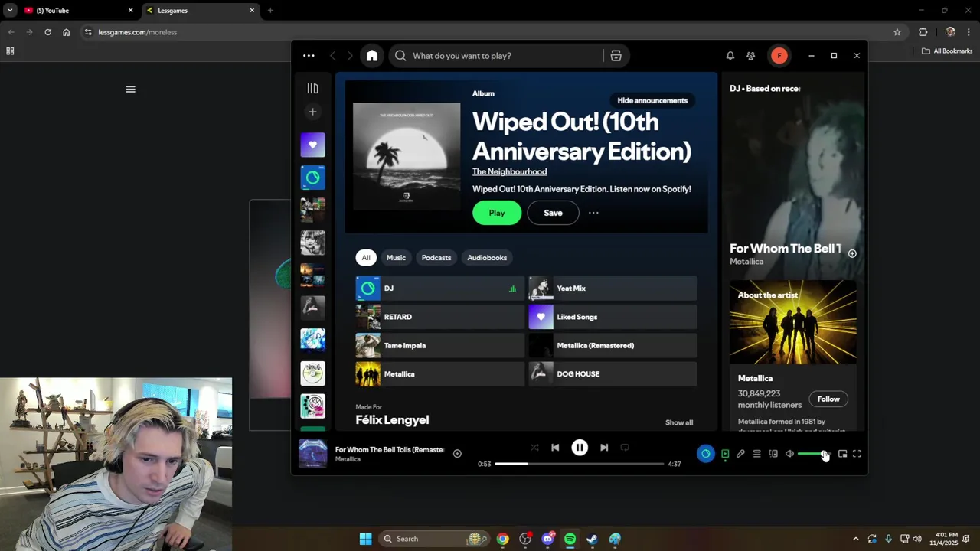Open Chrome tab search dropdown
This screenshot has height=551, width=980.
tap(10, 11)
